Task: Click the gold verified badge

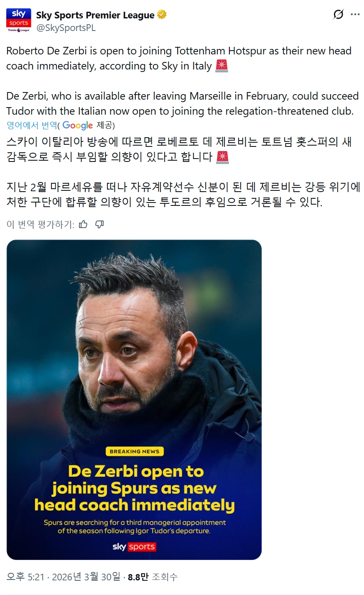Action: coord(162,15)
